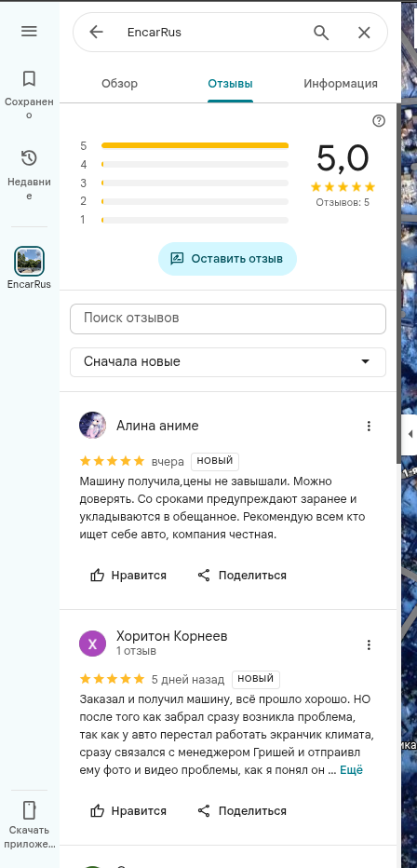This screenshot has height=868, width=417.
Task: Like the Алина аниме review
Action: pos(128,576)
